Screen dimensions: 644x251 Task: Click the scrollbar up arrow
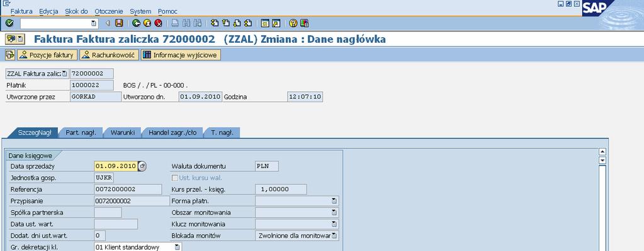coord(602,152)
